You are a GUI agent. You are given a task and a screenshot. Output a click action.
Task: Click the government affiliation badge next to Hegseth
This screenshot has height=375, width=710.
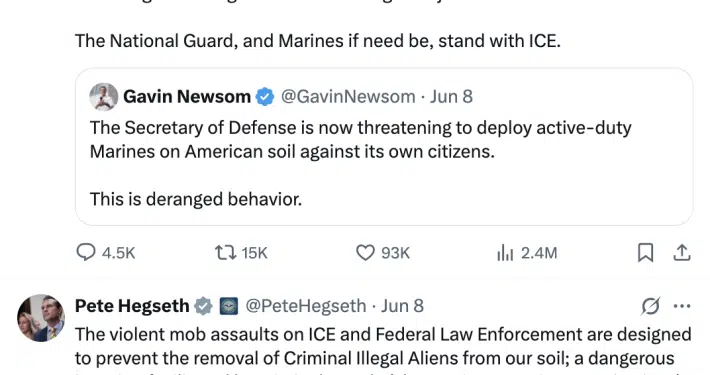pos(229,306)
